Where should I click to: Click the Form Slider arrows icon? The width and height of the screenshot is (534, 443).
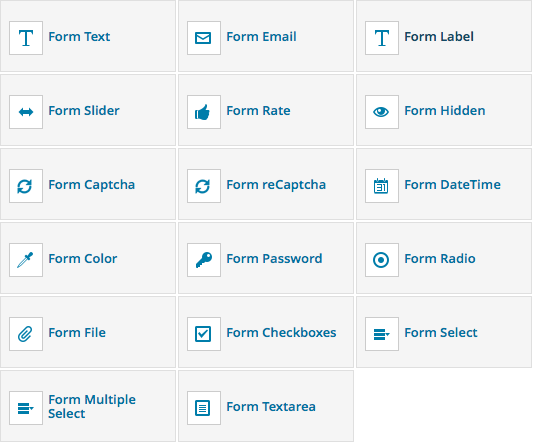point(26,112)
